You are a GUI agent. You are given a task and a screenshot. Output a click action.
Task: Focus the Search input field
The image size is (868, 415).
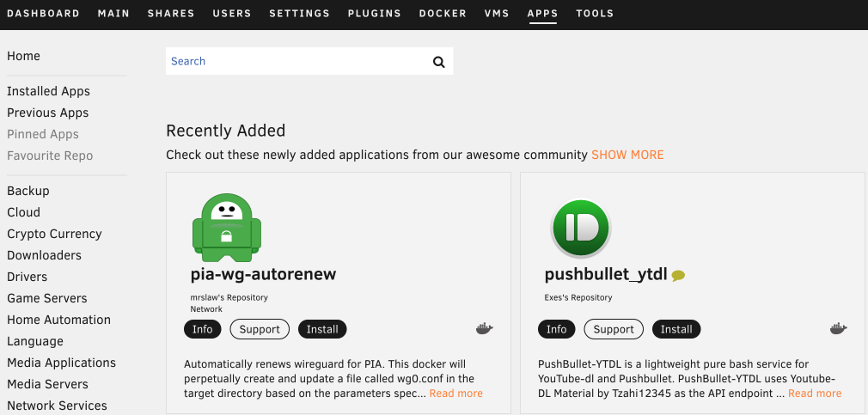(296, 62)
